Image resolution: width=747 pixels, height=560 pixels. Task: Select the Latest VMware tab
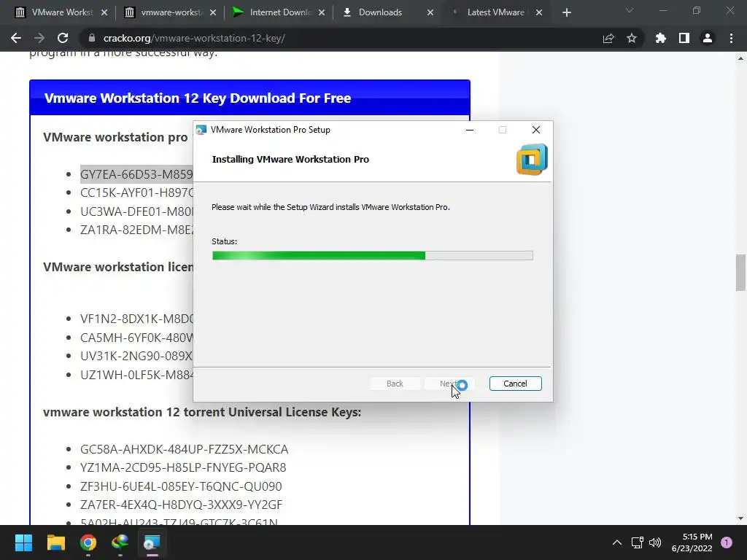[495, 12]
